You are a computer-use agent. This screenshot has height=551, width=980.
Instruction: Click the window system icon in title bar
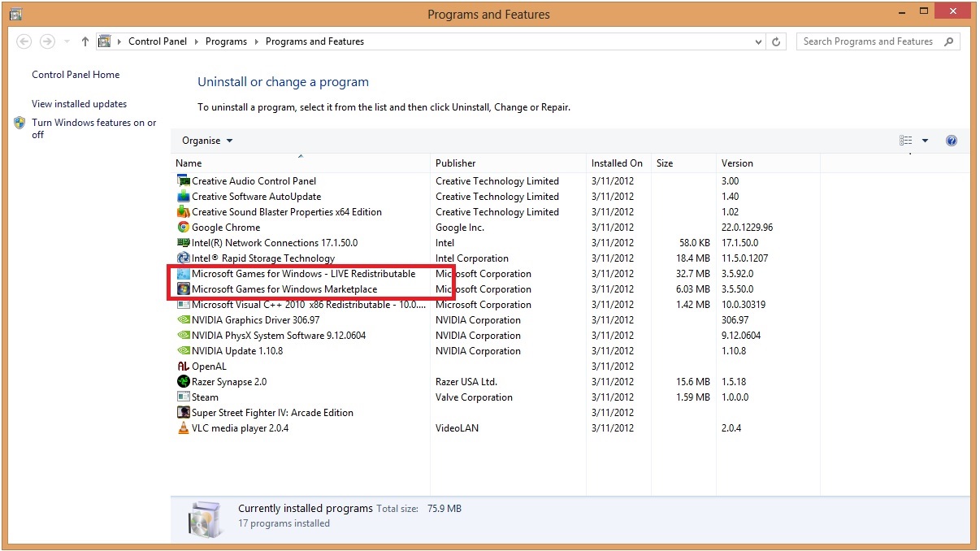click(x=15, y=14)
